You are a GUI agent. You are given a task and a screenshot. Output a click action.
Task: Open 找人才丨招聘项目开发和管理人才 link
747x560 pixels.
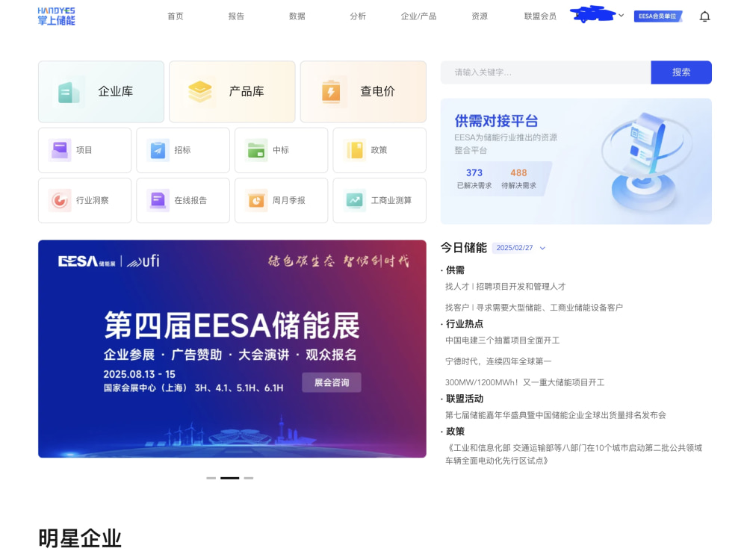pyautogui.click(x=506, y=287)
